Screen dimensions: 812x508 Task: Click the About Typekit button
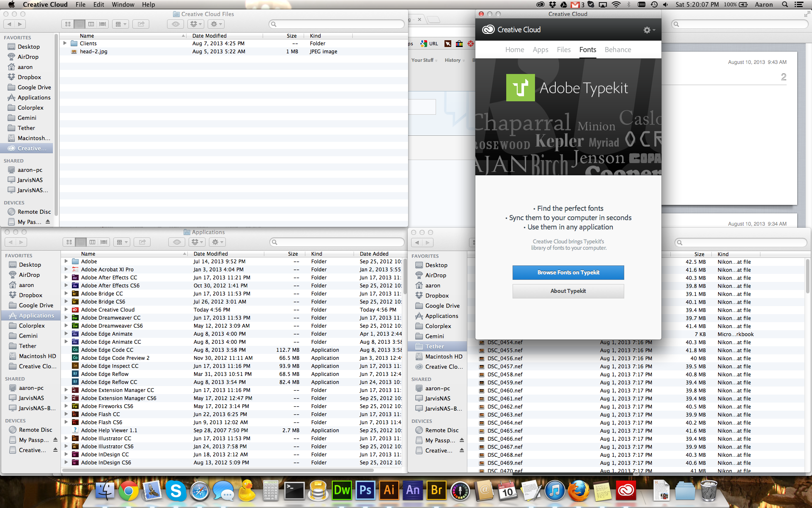pos(568,291)
